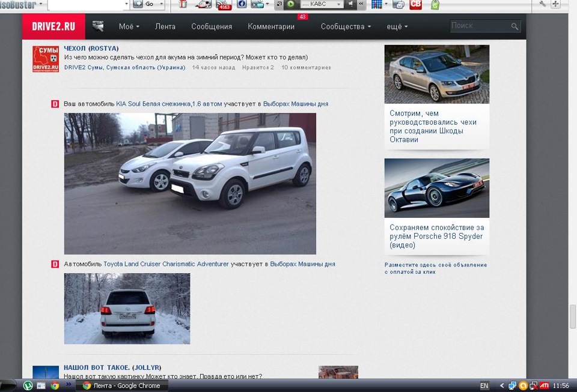577x392 pixels.
Task: Click the search magnifier icon
Action: (515, 26)
